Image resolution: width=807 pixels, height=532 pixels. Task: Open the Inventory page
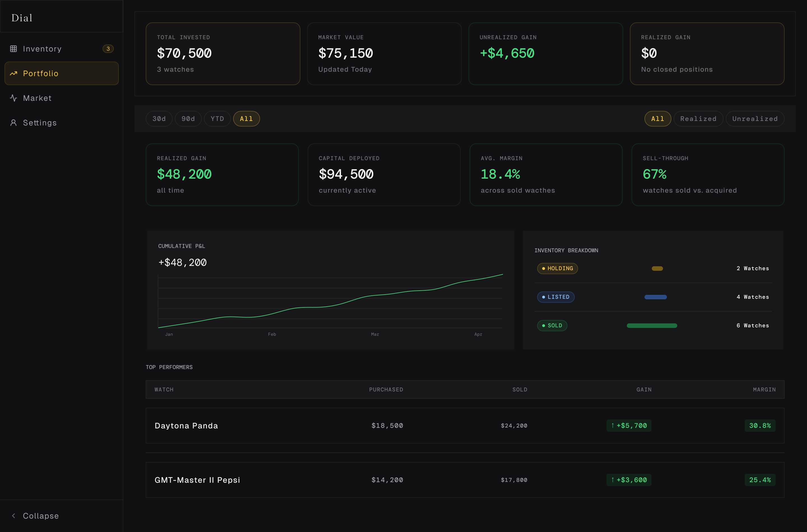click(61, 49)
